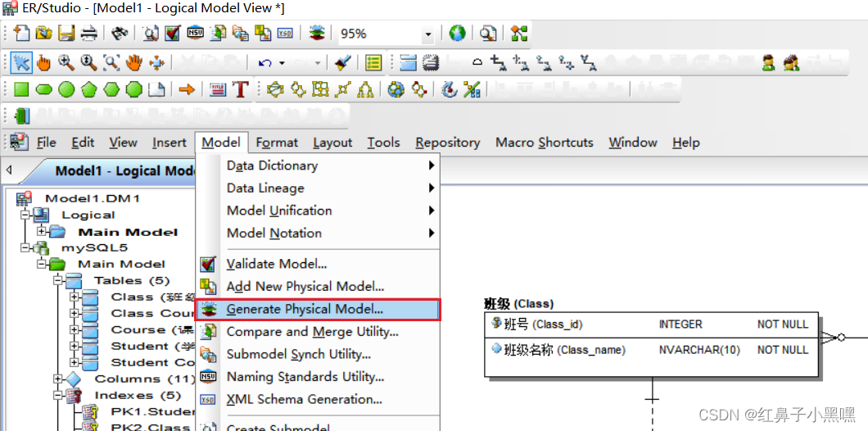Choose XML Schema Generation... entry

[318, 399]
